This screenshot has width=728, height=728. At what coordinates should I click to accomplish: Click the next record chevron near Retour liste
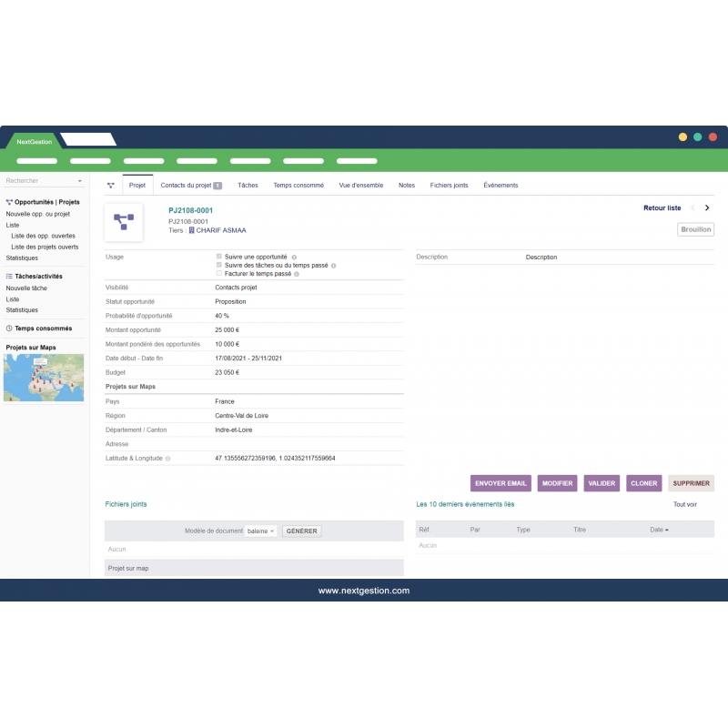[707, 207]
